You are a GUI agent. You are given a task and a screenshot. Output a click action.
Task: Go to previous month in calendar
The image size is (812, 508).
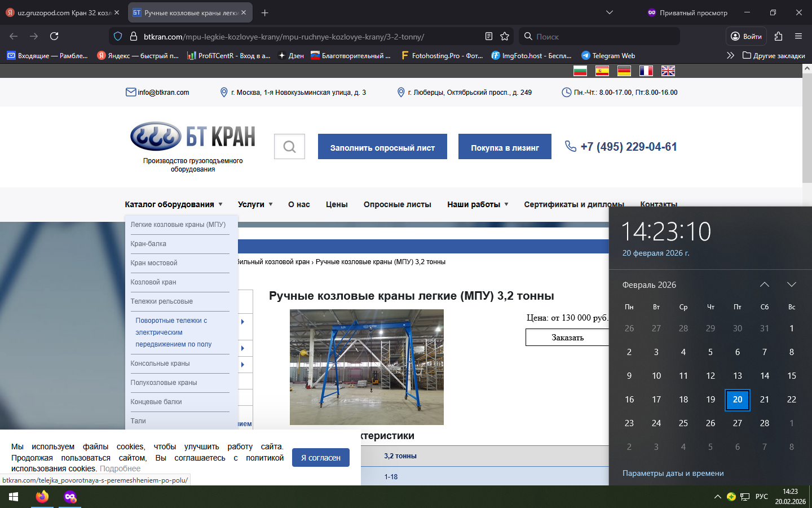765,284
